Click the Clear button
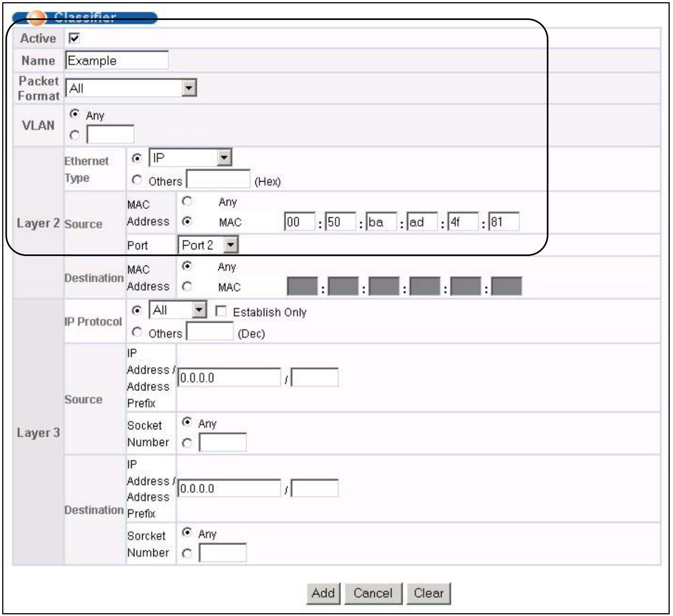This screenshot has width=673, height=616. (x=429, y=593)
